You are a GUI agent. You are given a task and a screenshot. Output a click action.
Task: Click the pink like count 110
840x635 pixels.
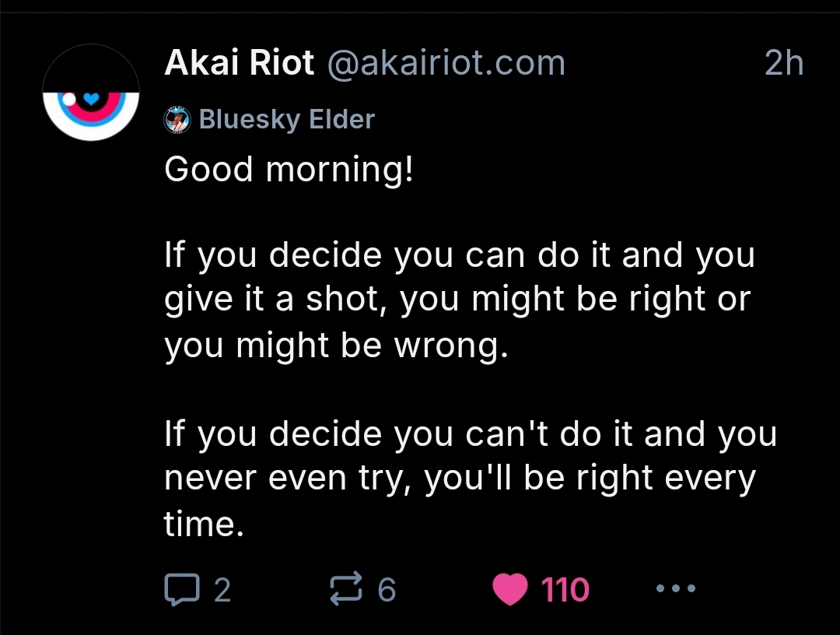click(x=565, y=590)
